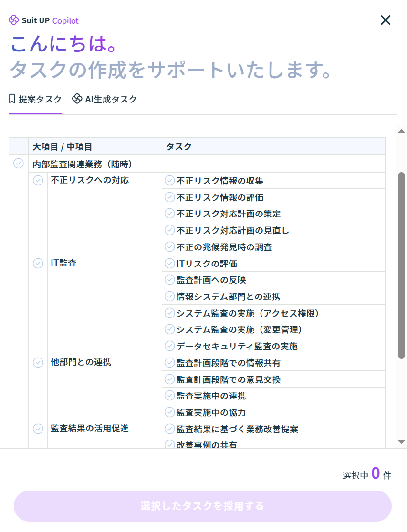407x532 pixels.
Task: Click the 選択したタスクを採用する button
Action: point(202,506)
